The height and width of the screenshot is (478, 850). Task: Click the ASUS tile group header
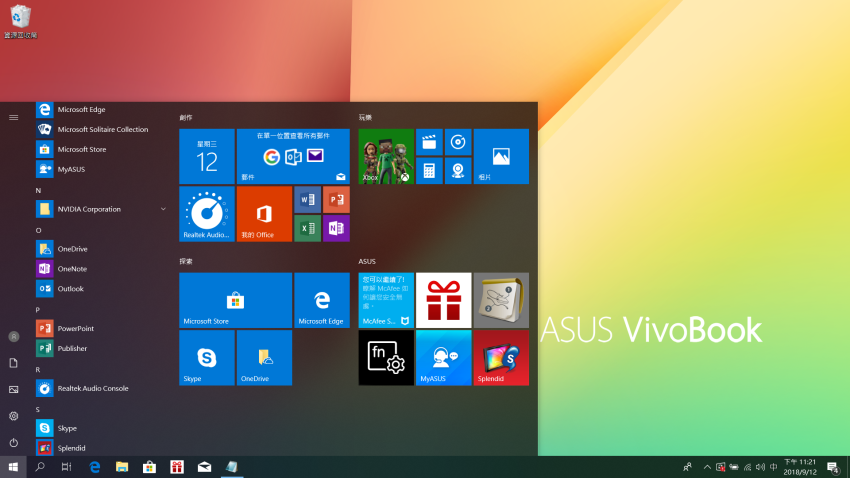tap(367, 261)
